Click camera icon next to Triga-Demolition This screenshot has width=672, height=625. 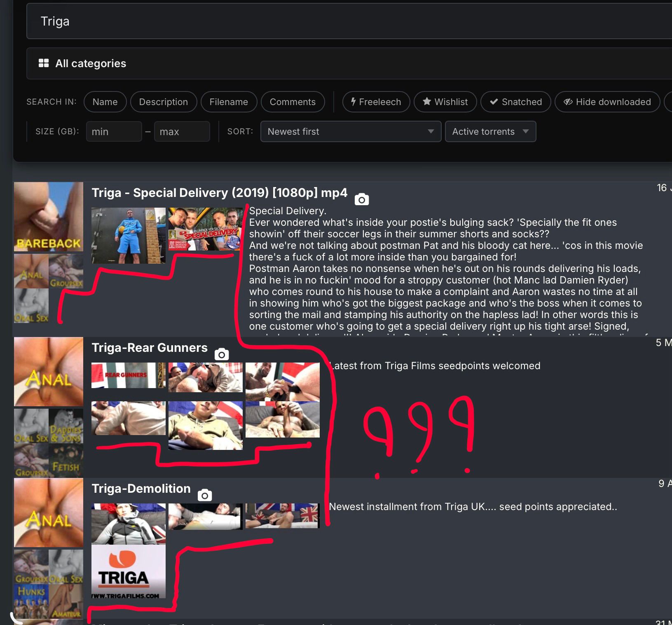tap(205, 495)
